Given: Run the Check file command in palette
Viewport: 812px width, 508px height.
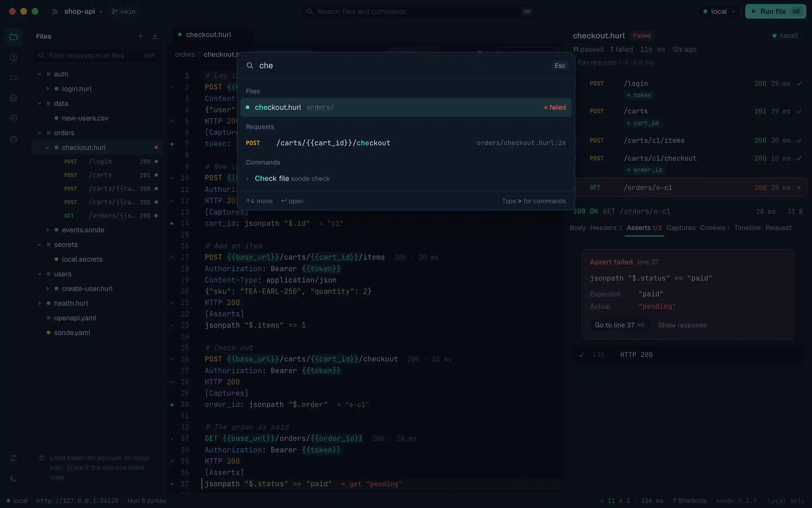Looking at the screenshot, I should (x=406, y=178).
